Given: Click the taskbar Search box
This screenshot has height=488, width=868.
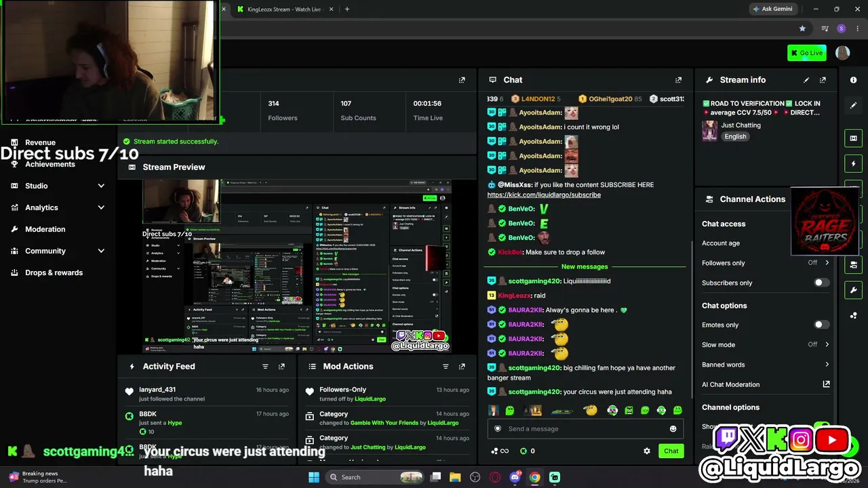Looking at the screenshot, I should pyautogui.click(x=376, y=477).
